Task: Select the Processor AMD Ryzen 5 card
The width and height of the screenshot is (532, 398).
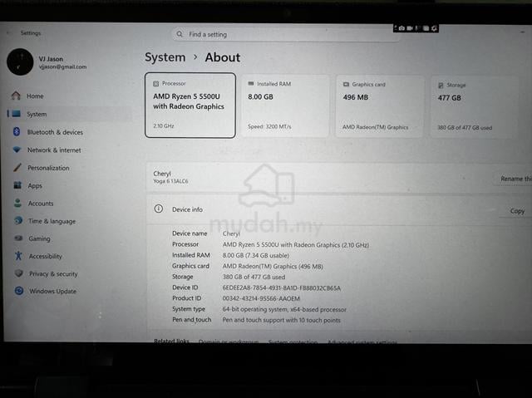Action: tap(190, 105)
